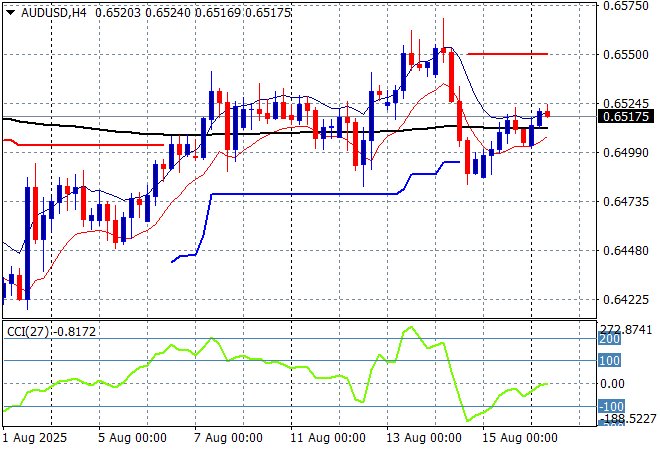The height and width of the screenshot is (450, 660).
Task: Select the 0.64480 price axis label
Action: pyautogui.click(x=626, y=250)
